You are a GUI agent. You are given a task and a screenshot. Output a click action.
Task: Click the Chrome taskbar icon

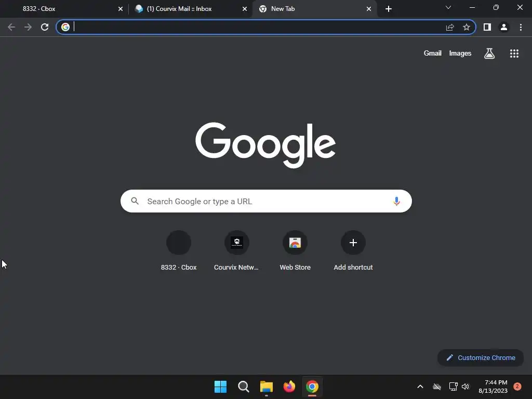312,387
